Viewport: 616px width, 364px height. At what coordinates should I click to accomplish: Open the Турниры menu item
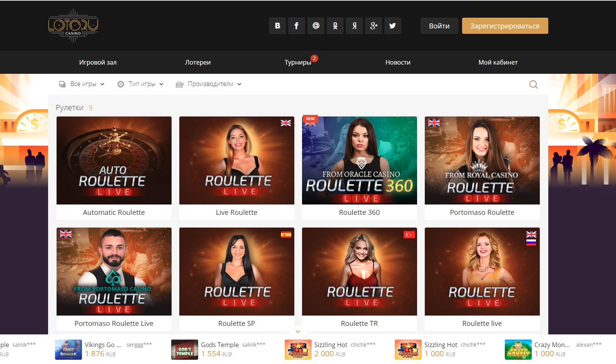coord(298,62)
